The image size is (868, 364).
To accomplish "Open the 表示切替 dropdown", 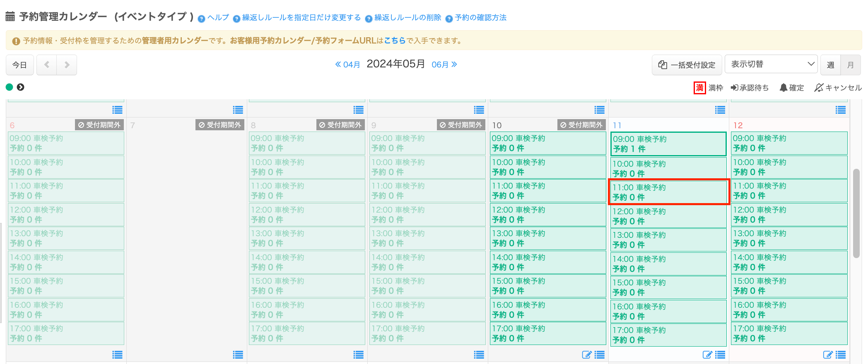I will (771, 65).
